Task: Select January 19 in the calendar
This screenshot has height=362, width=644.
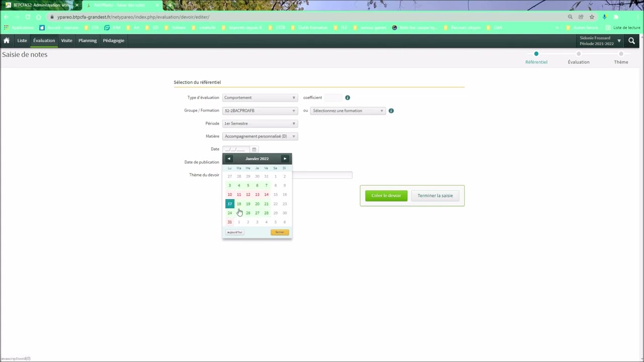Action: 248,204
